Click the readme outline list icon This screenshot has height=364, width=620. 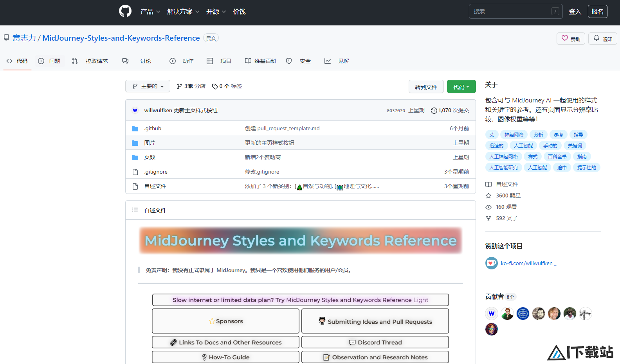coord(135,210)
